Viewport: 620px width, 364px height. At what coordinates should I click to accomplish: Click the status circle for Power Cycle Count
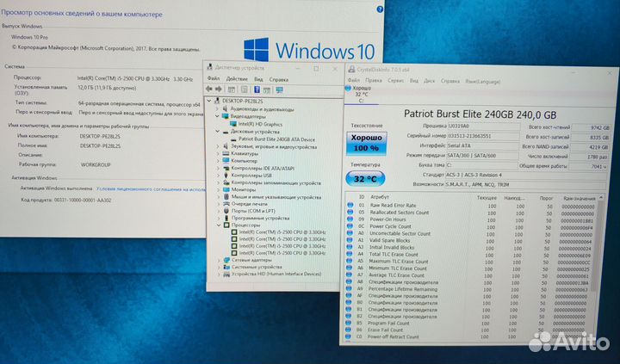click(350, 226)
